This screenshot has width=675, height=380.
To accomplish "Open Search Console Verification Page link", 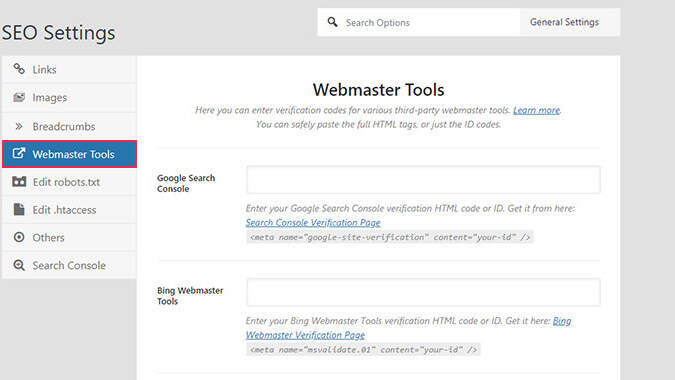I will (313, 222).
